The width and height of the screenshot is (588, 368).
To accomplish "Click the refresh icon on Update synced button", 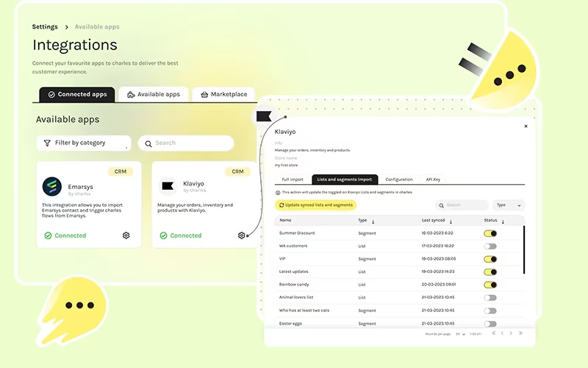I will pos(282,205).
